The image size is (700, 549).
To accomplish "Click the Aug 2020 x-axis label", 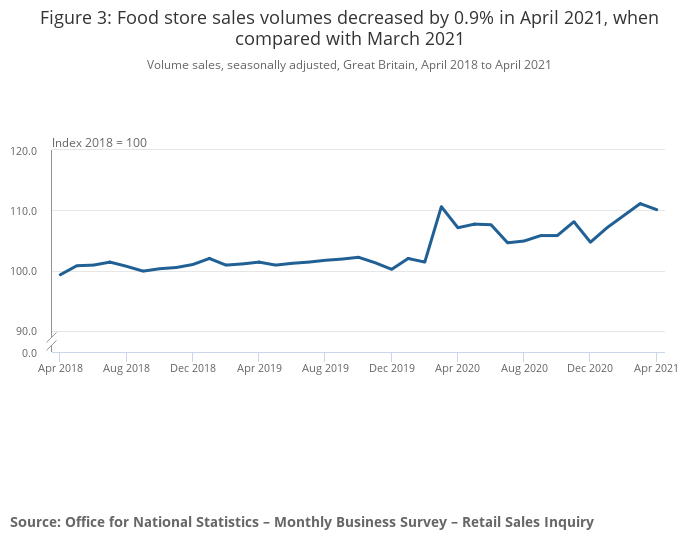I will (524, 368).
